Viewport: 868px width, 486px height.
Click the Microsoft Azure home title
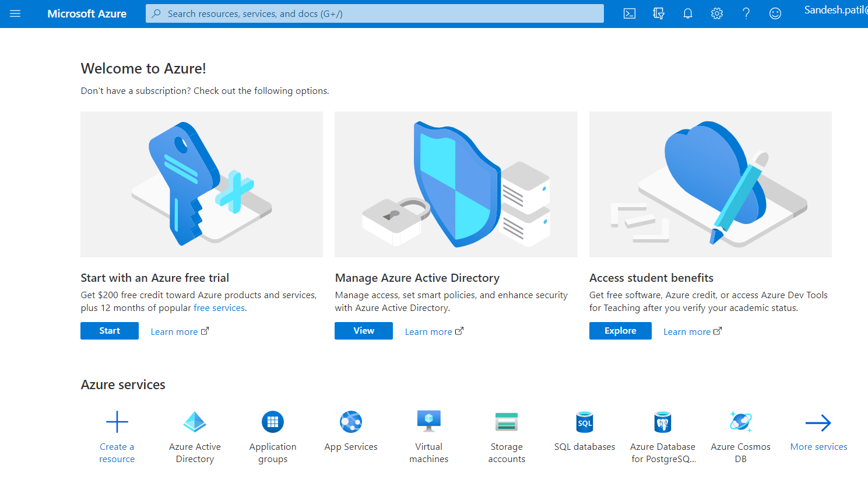pos(87,13)
